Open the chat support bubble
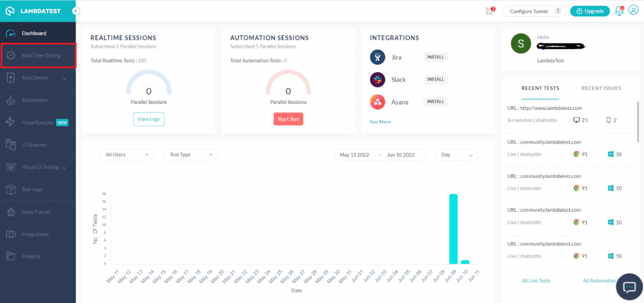 click(629, 287)
